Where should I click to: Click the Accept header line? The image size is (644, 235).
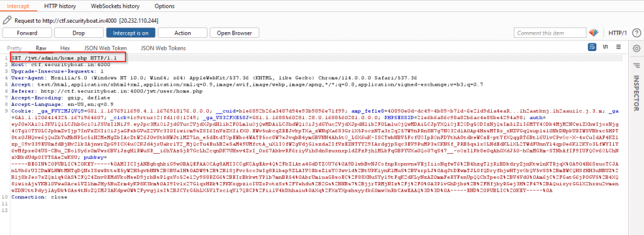tap(247, 84)
